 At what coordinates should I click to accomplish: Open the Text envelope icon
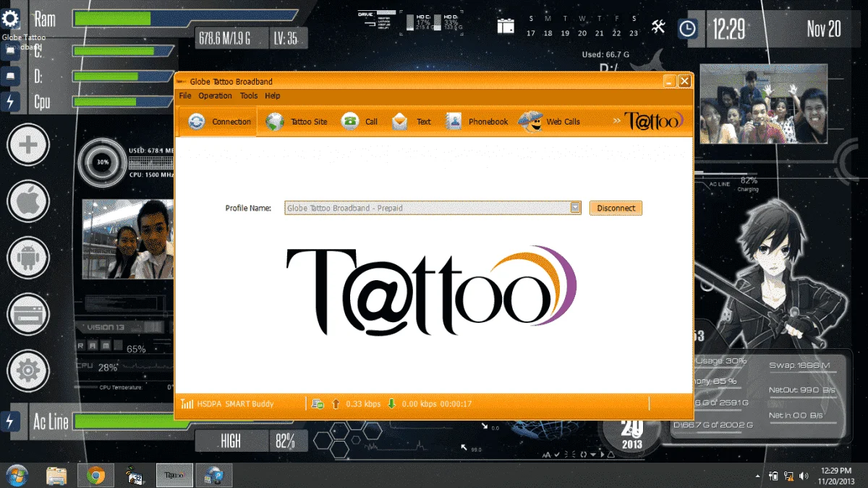400,122
